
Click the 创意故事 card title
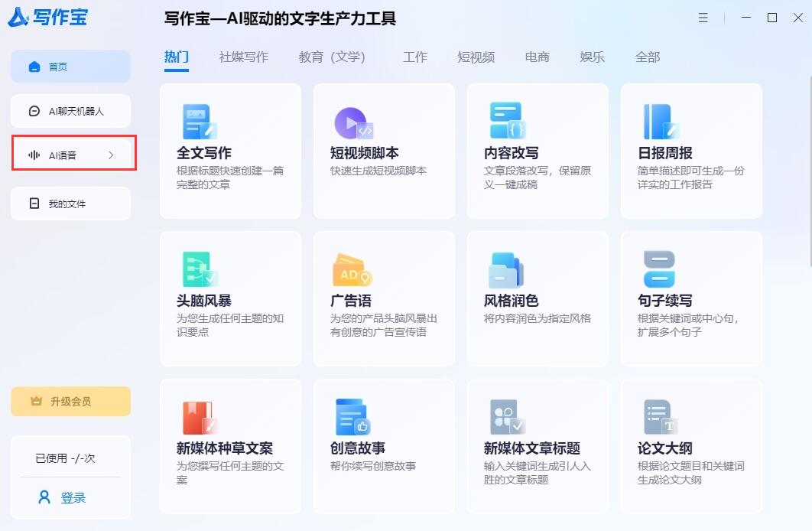point(358,448)
